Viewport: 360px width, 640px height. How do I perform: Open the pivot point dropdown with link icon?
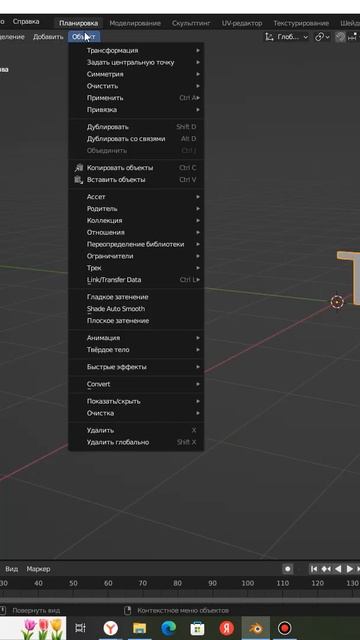[322, 37]
